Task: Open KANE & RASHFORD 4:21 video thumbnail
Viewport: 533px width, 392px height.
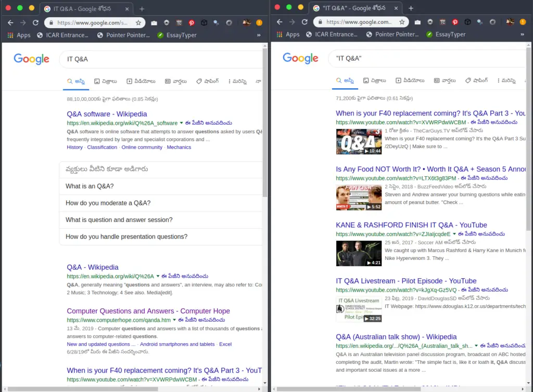Action: tap(359, 253)
